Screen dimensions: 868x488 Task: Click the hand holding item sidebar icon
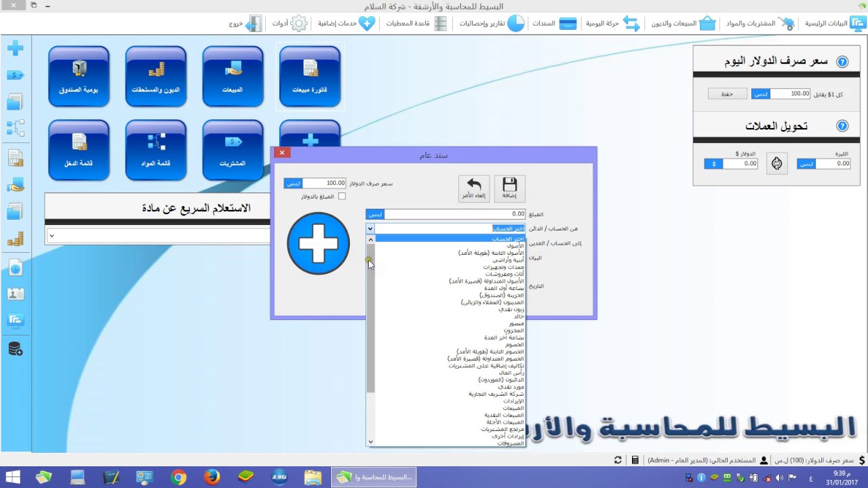tap(15, 185)
